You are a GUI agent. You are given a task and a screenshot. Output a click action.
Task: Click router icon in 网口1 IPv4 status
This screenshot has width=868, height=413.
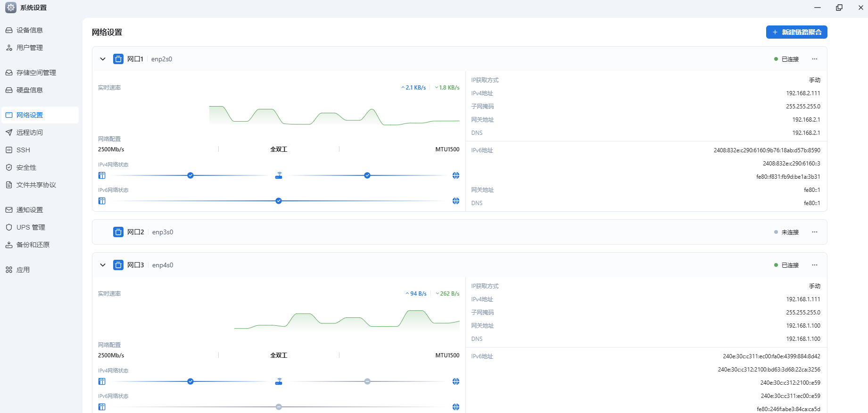click(279, 175)
